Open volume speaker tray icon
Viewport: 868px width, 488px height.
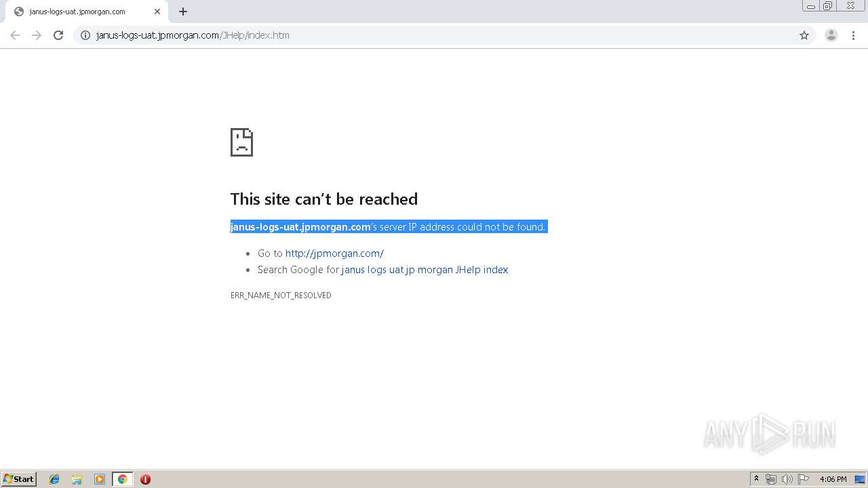pos(787,479)
